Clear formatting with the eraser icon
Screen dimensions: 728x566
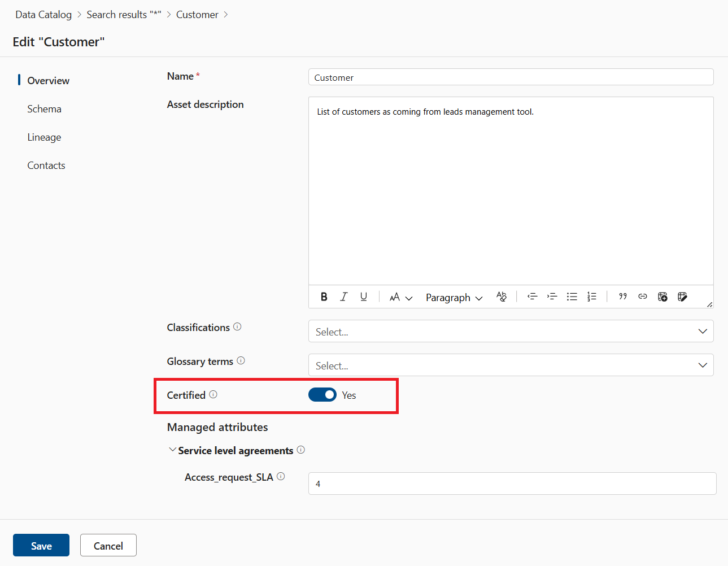point(502,297)
